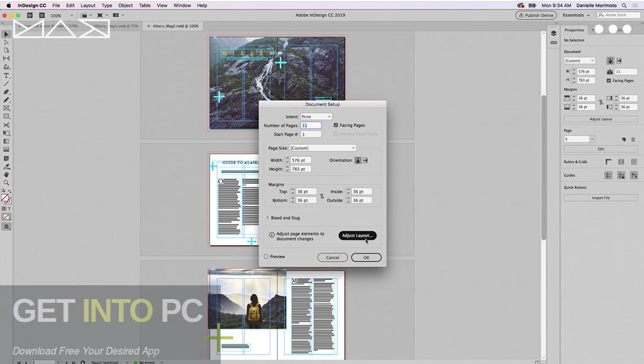Click the Fill/Stroke color swatch
This screenshot has width=644, height=364.
click(x=6, y=199)
